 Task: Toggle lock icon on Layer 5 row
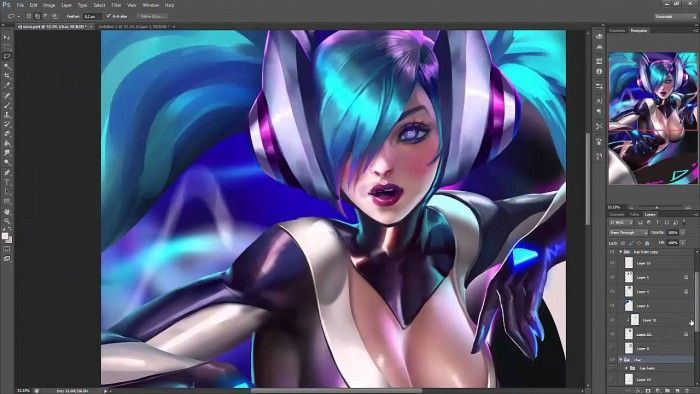686,278
